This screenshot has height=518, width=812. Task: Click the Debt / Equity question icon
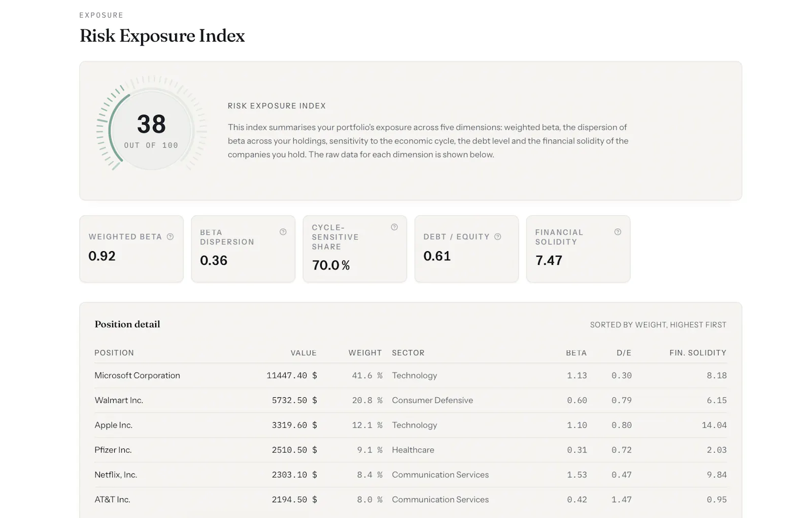[x=498, y=236]
